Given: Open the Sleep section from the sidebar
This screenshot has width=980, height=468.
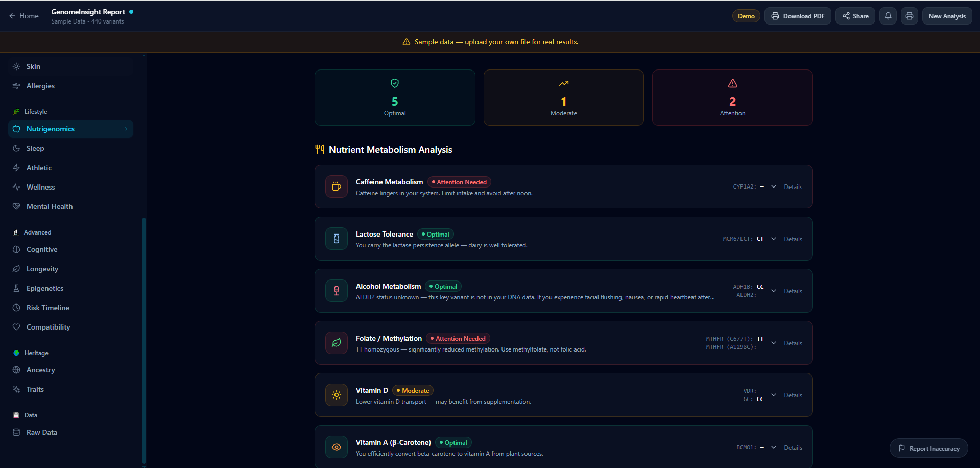Looking at the screenshot, I should click(x=35, y=148).
